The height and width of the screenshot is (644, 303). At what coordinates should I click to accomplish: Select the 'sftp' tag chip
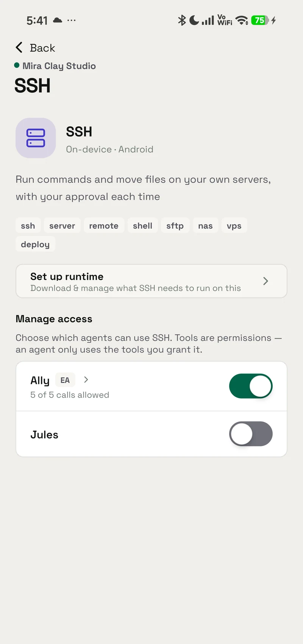pos(175,226)
